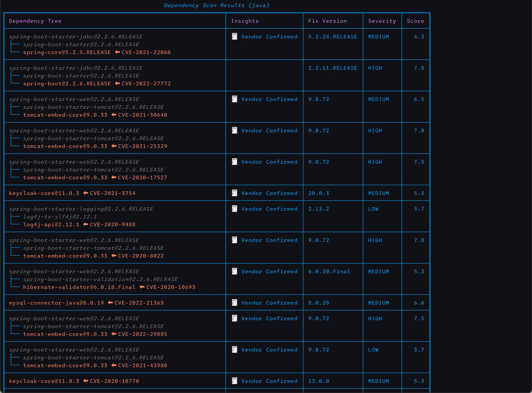
Task: Click CVE-2021-25329 identifier text
Action: point(142,146)
